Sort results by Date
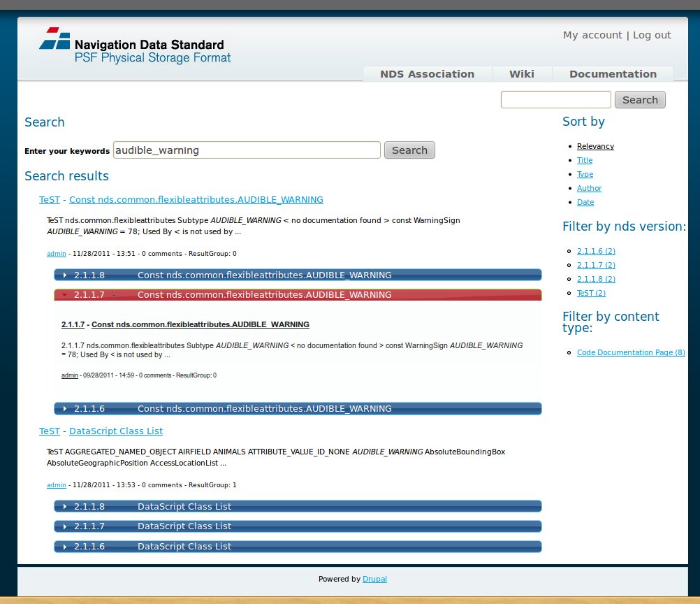700x604 pixels. click(585, 202)
